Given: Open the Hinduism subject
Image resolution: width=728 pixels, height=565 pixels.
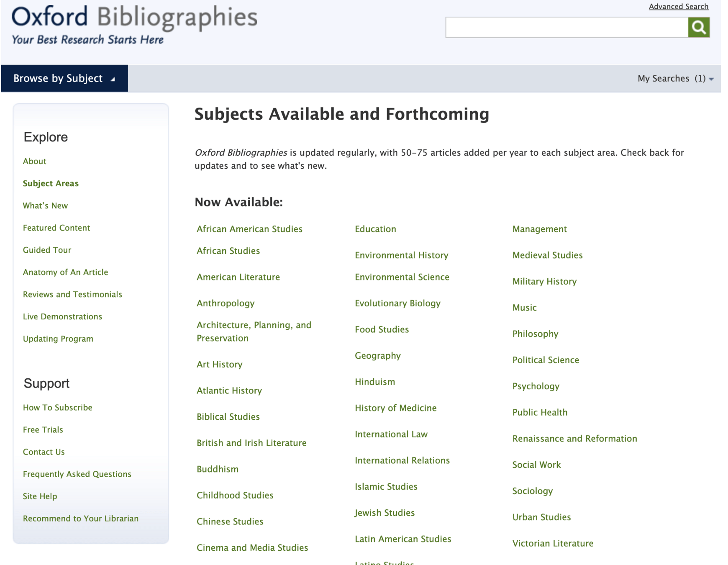Looking at the screenshot, I should pos(374,382).
